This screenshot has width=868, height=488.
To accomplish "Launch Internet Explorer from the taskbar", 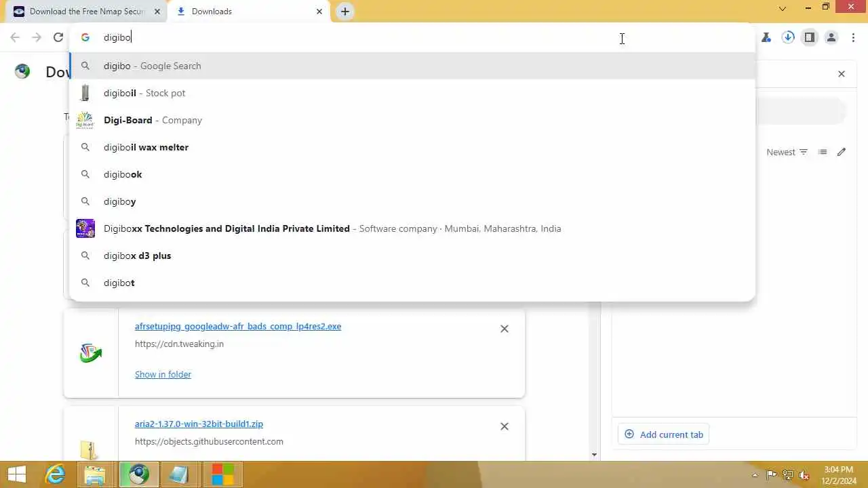I will (x=55, y=474).
